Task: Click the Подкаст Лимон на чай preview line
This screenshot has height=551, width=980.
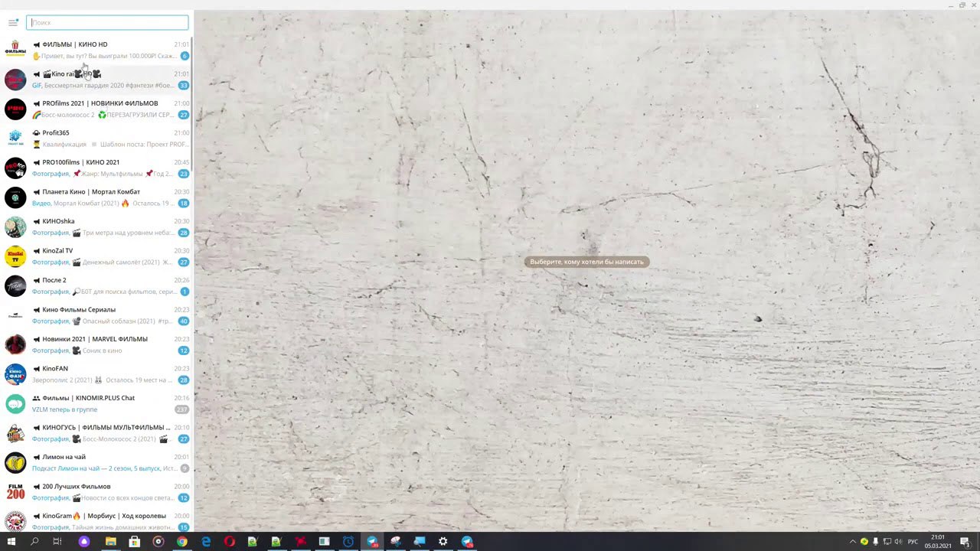Action: coord(103,468)
